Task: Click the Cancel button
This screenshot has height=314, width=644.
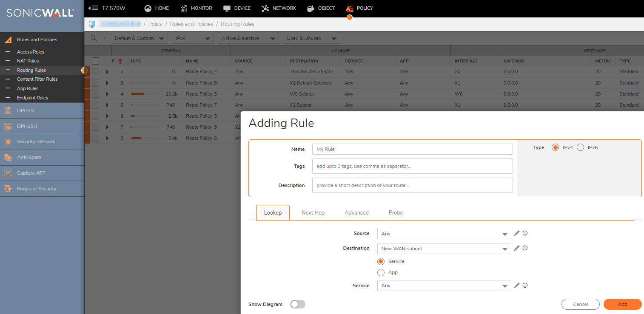Action: pyautogui.click(x=581, y=304)
